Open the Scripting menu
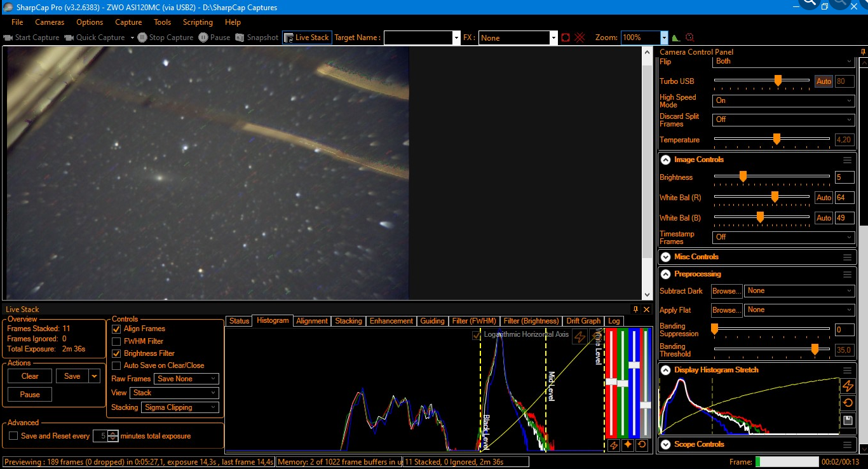Image resolution: width=868 pixels, height=469 pixels. point(198,22)
